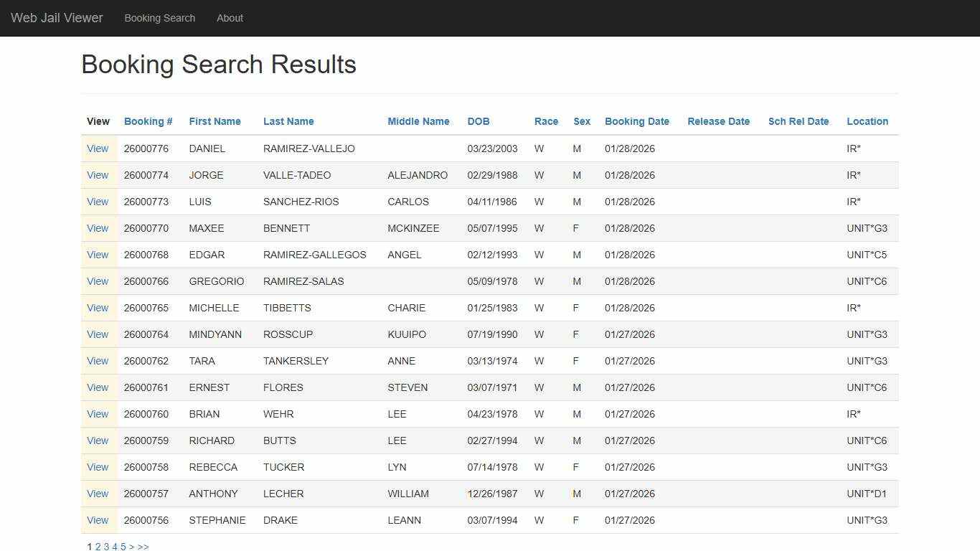Click the Web Jail Viewer brand link
The height and width of the screenshot is (551, 980).
click(x=56, y=18)
